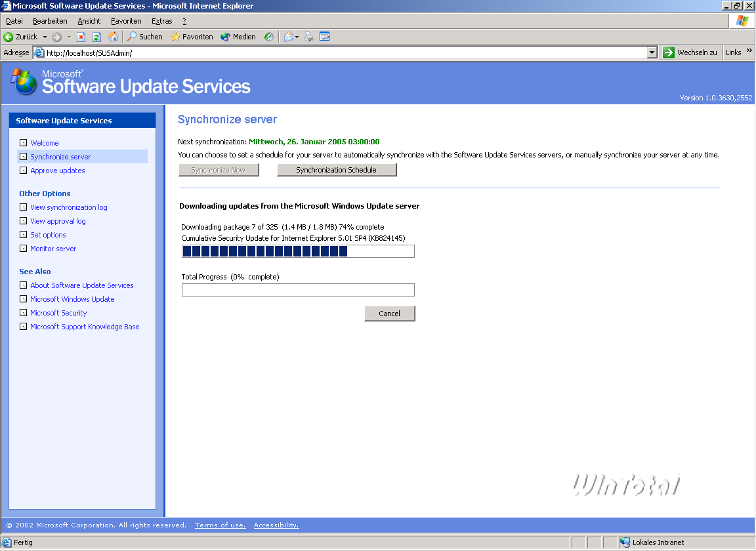The image size is (756, 551).
Task: Open the Set options link
Action: coord(48,235)
